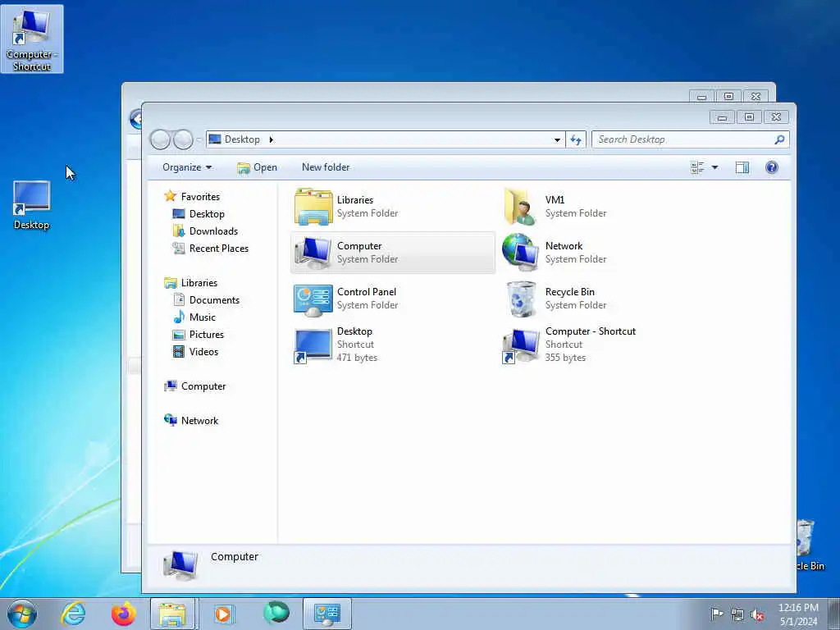Click the Desktop shortcut icon on the desktop

32,204
